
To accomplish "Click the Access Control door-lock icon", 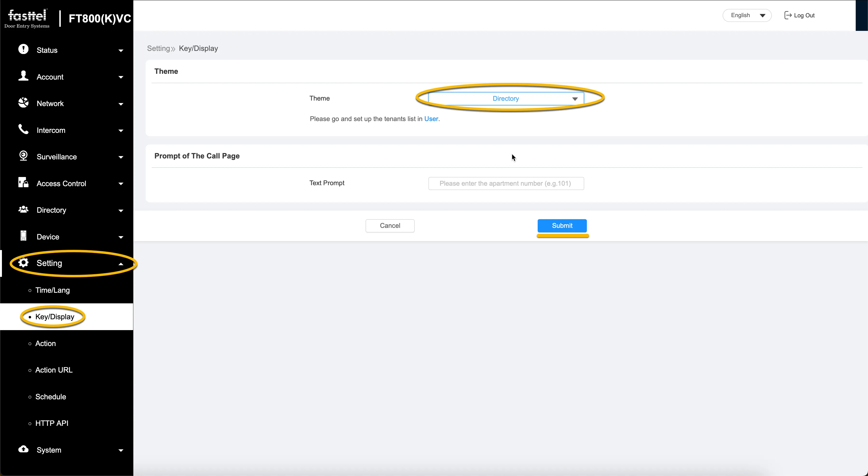I will (x=23, y=182).
